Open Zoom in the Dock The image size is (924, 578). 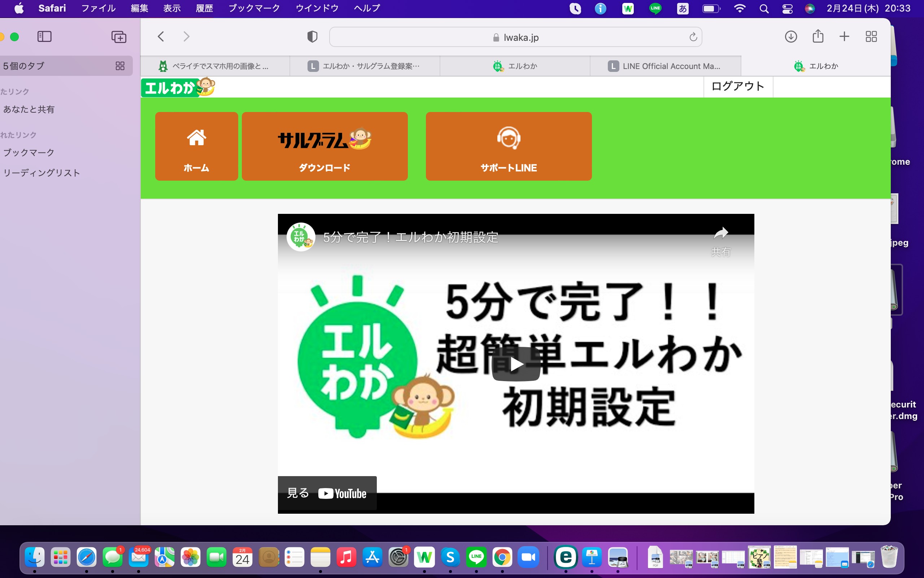point(528,557)
